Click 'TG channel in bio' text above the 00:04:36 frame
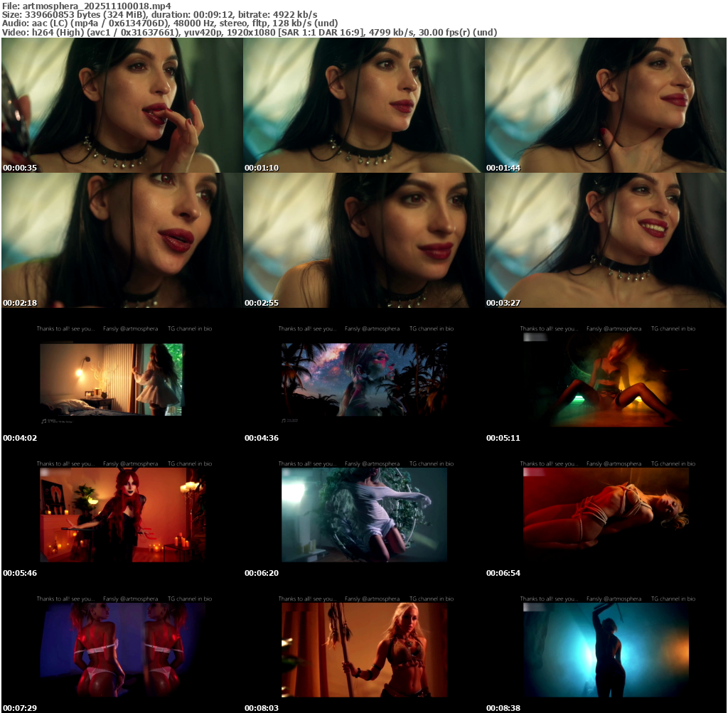This screenshot has height=713, width=728. tap(432, 328)
